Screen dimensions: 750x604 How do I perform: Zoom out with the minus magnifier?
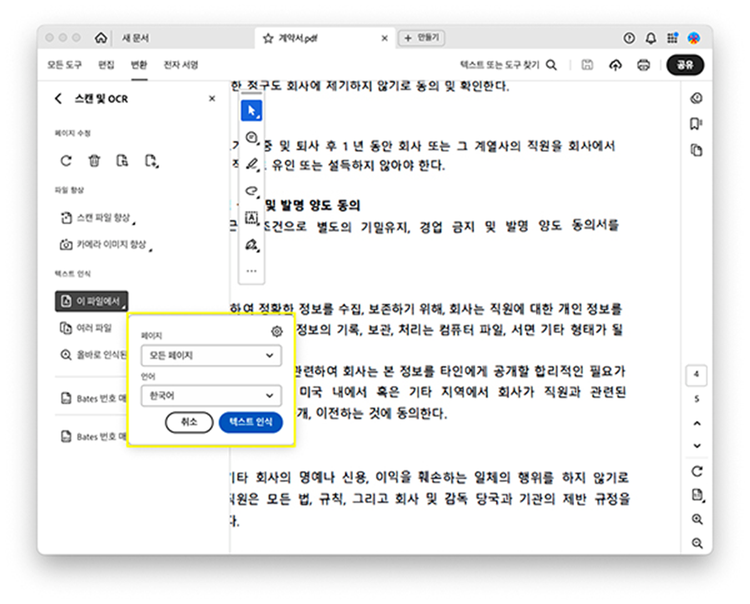pos(697,543)
